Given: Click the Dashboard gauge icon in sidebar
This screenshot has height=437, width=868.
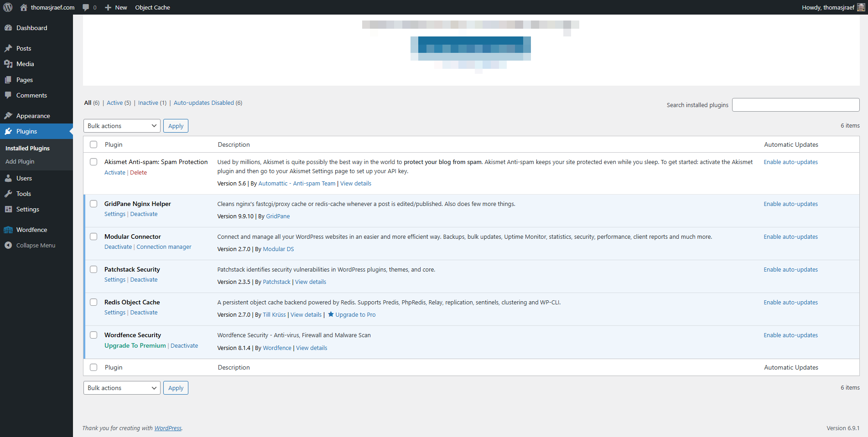Looking at the screenshot, I should pos(8,28).
